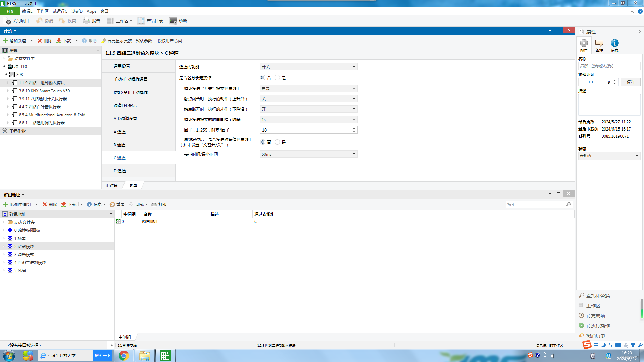
Task: Switch to 组对象 tab
Action: [x=112, y=185]
